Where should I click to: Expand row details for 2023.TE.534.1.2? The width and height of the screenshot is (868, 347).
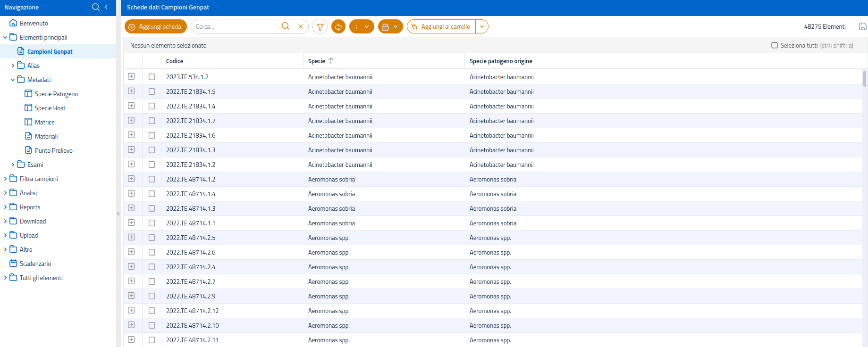(131, 77)
